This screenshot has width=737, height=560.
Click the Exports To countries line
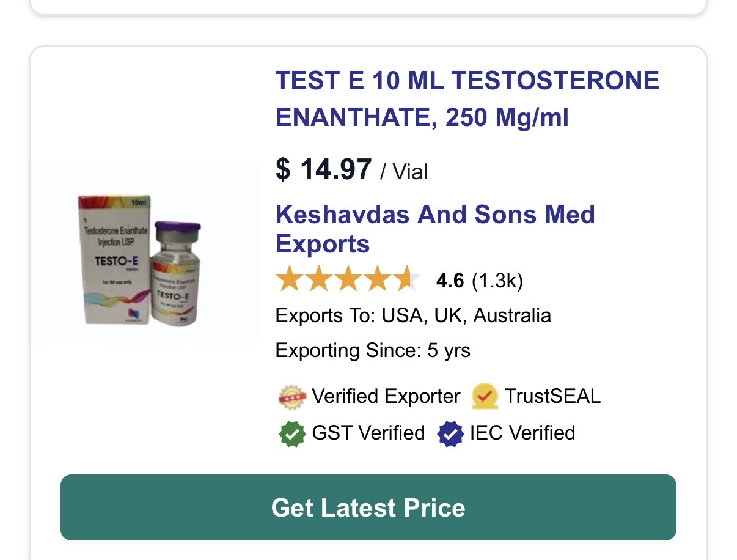click(413, 315)
